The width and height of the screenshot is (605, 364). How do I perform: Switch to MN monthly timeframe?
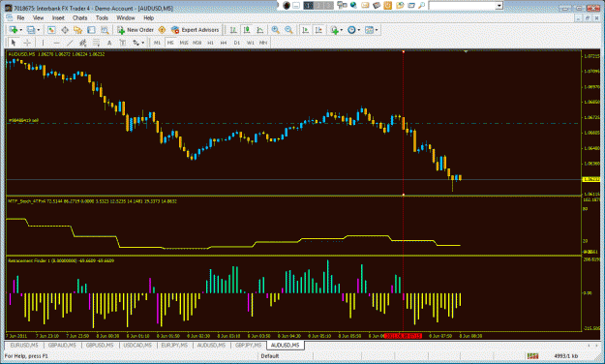coord(263,43)
